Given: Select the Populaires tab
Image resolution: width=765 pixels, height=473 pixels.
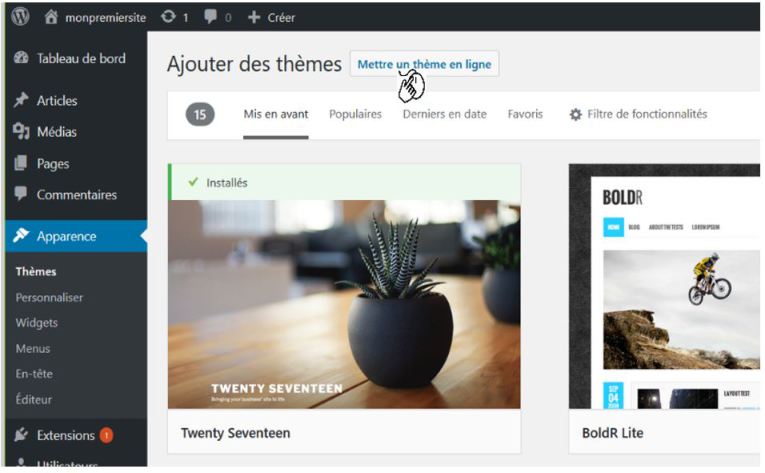Looking at the screenshot, I should 355,114.
